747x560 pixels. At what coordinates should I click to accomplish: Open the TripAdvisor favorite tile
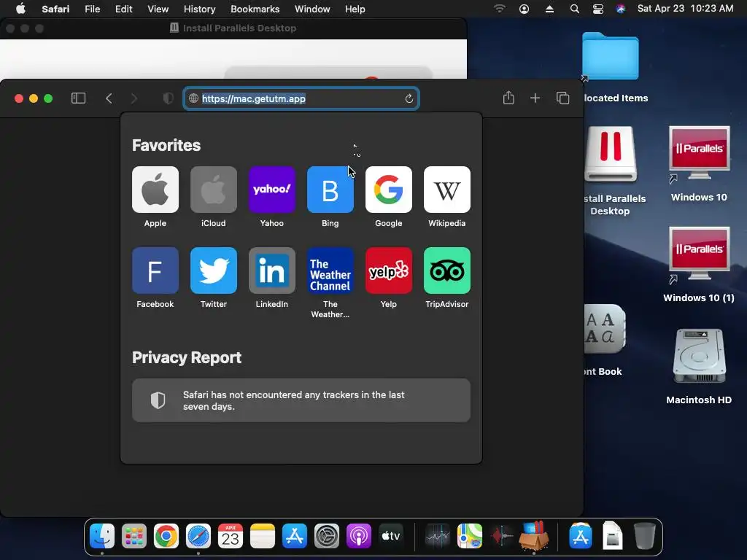click(x=447, y=271)
